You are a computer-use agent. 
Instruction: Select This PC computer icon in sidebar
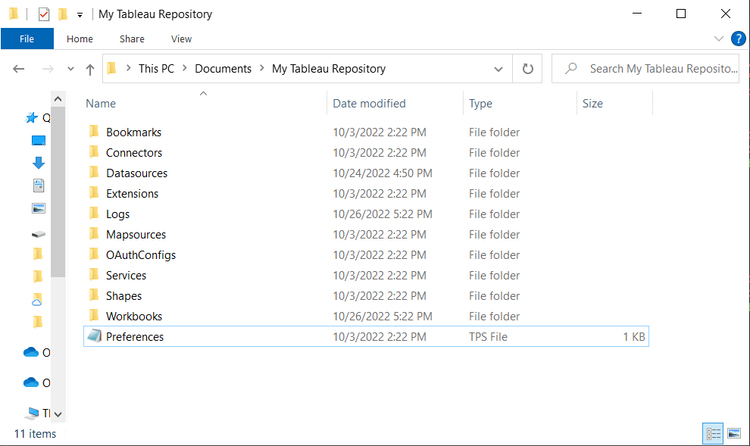pyautogui.click(x=33, y=413)
